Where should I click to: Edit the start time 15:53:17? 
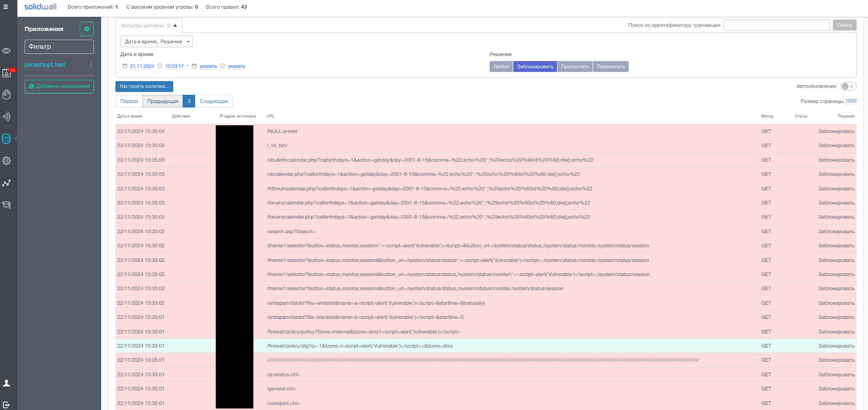(x=175, y=66)
